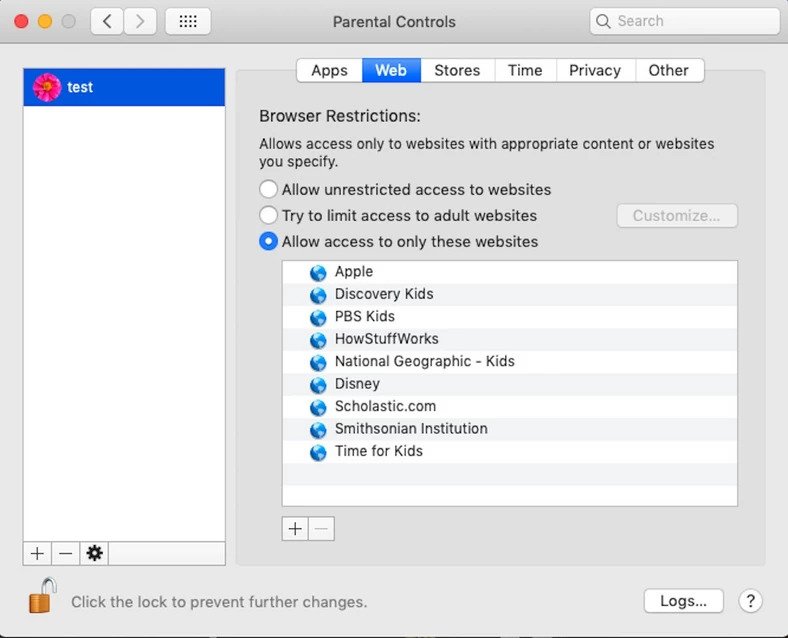The image size is (788, 638).
Task: Click the padlock to prevent changes
Action: pos(42,596)
